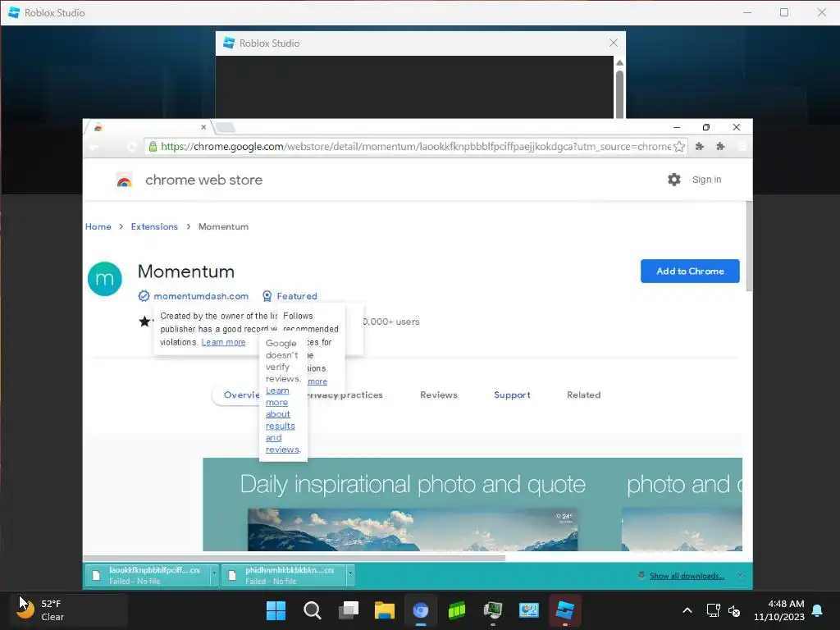Image resolution: width=840 pixels, height=630 pixels.
Task: Bookmark page with the star icon
Action: (679, 146)
